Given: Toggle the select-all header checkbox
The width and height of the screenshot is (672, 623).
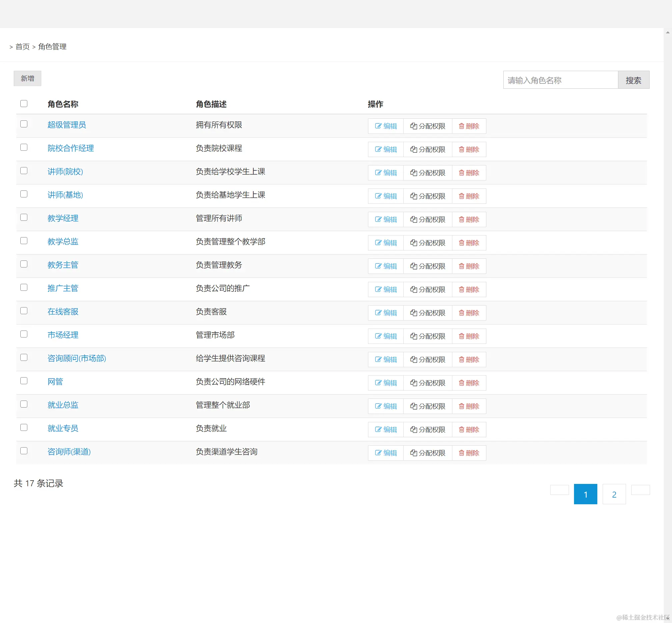Looking at the screenshot, I should tap(24, 103).
